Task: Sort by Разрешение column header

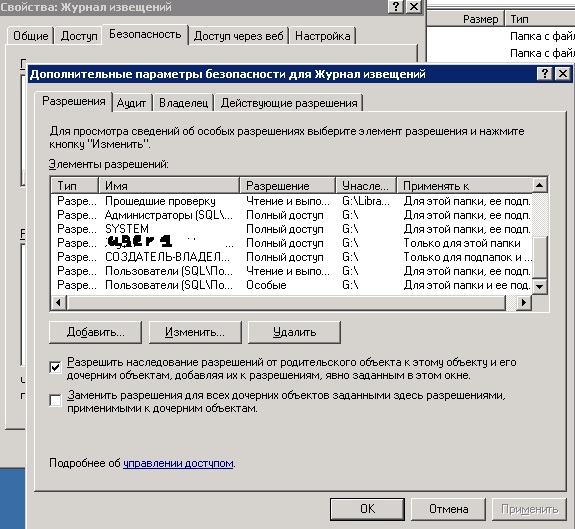Action: (x=288, y=186)
